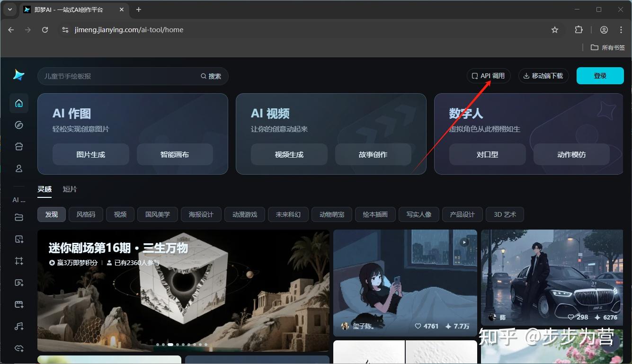The height and width of the screenshot is (364, 632).
Task: Click the browser forward arrow
Action: [x=28, y=30]
